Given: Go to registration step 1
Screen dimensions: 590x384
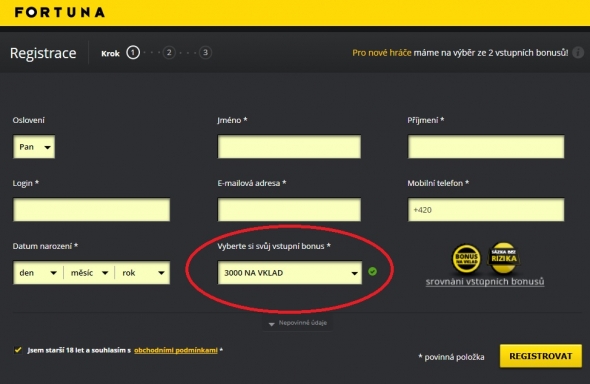Looking at the screenshot, I should [x=133, y=53].
